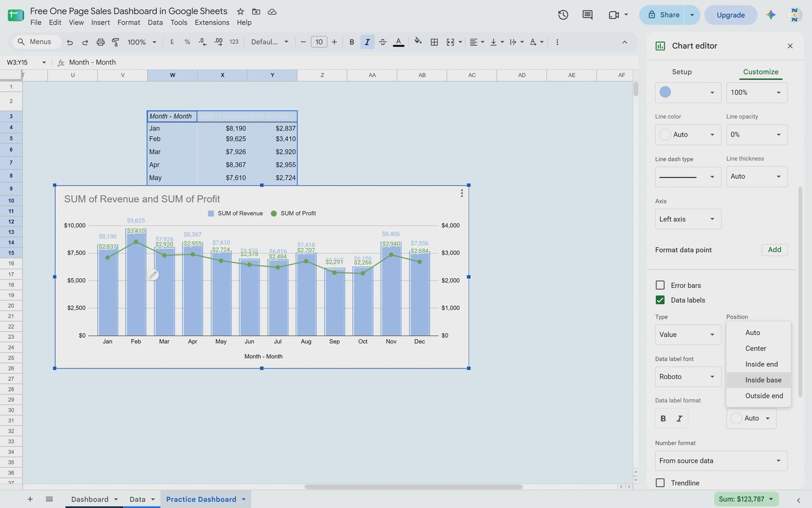The height and width of the screenshot is (508, 812).
Task: Click the font size input box
Action: [319, 42]
